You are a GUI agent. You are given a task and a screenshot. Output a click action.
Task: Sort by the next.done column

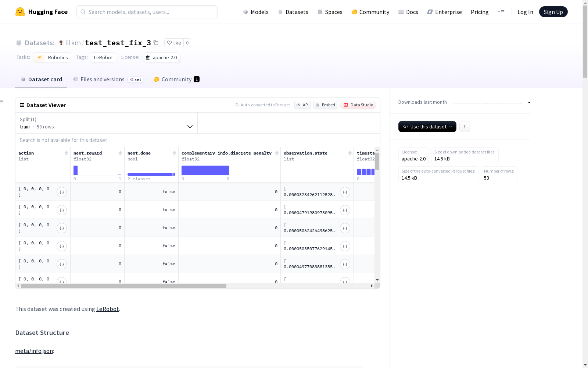tap(174, 153)
